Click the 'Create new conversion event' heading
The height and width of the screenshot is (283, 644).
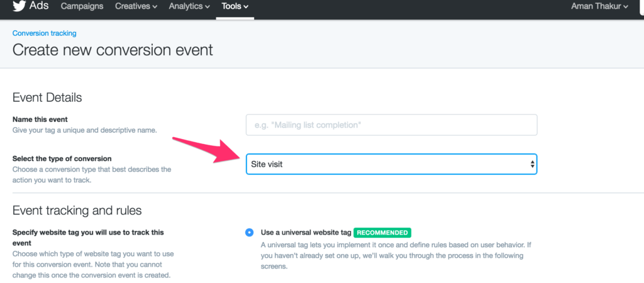click(113, 50)
